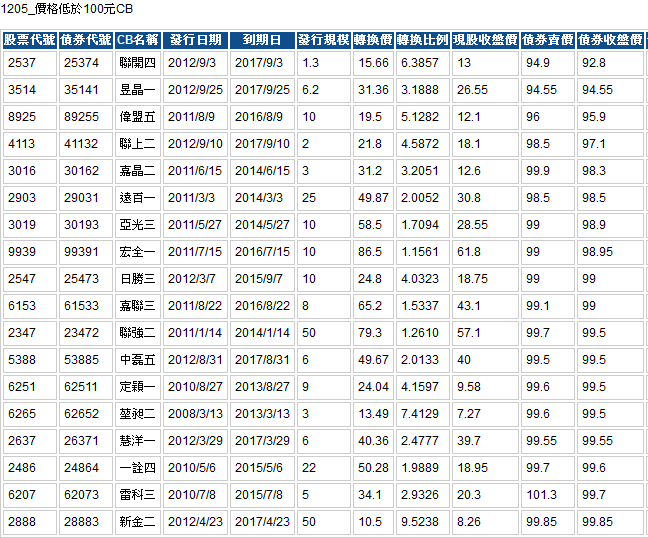Select CB name 遠百一
The height and width of the screenshot is (538, 648).
coord(138,198)
